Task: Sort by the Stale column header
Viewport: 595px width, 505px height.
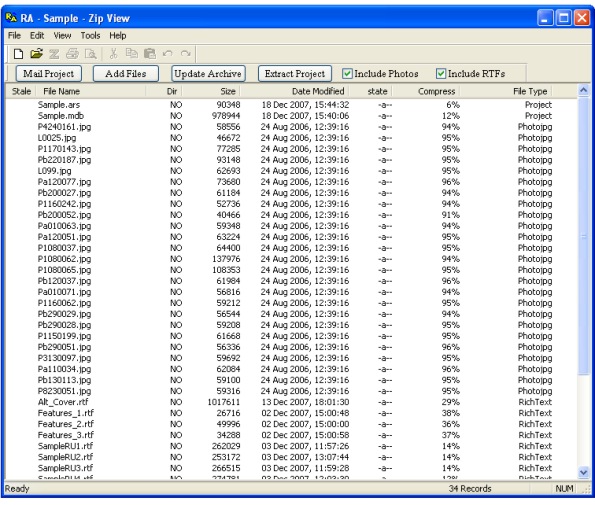Action: (x=21, y=91)
